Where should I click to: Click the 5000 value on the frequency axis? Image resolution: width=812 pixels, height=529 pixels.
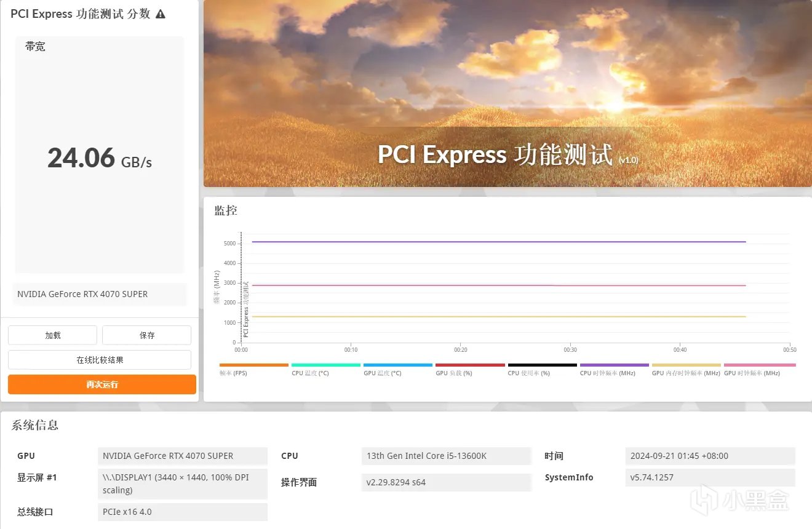click(x=229, y=244)
